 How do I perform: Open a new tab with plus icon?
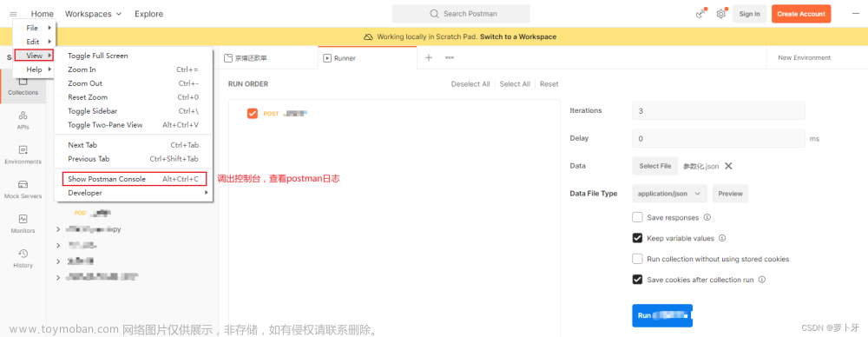[x=429, y=57]
